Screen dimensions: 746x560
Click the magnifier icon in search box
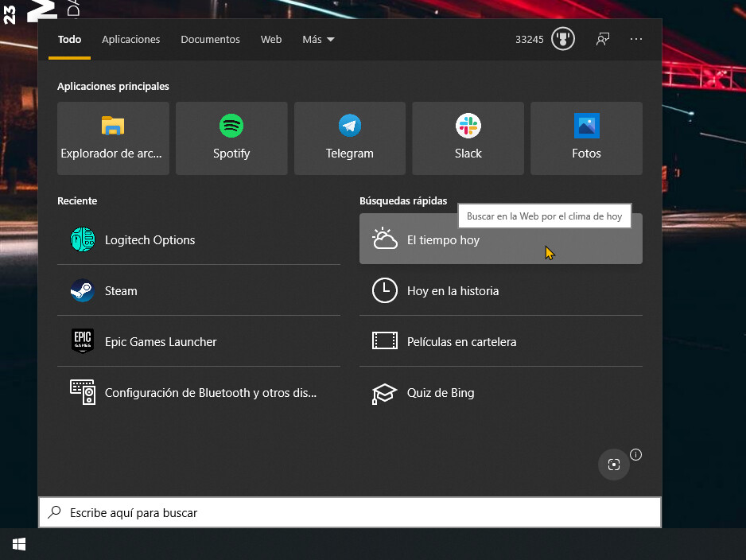click(x=55, y=512)
